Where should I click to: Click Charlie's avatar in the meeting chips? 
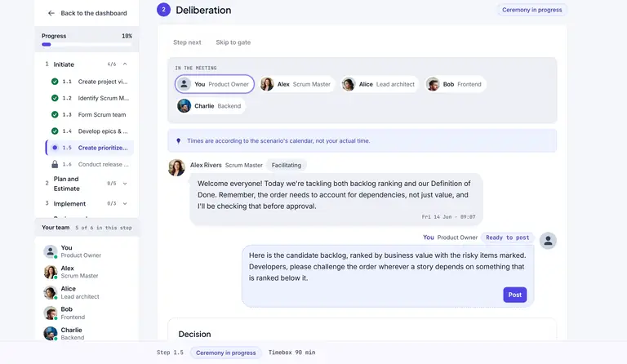point(184,106)
